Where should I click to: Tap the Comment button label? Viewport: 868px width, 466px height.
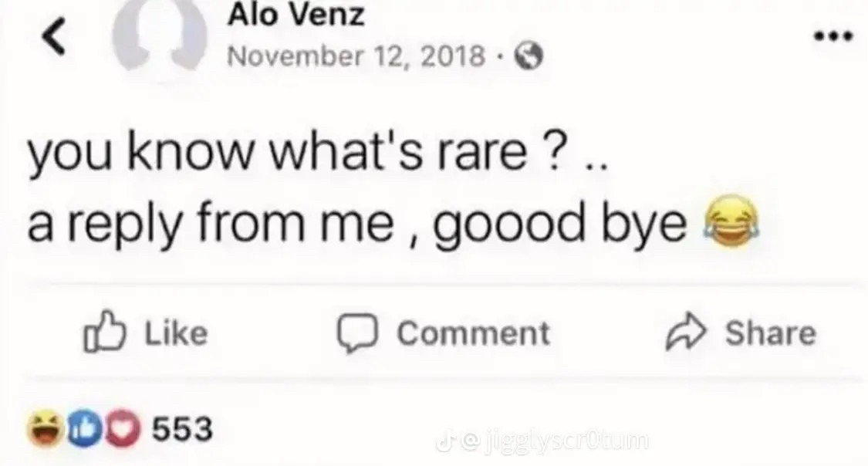click(x=473, y=333)
